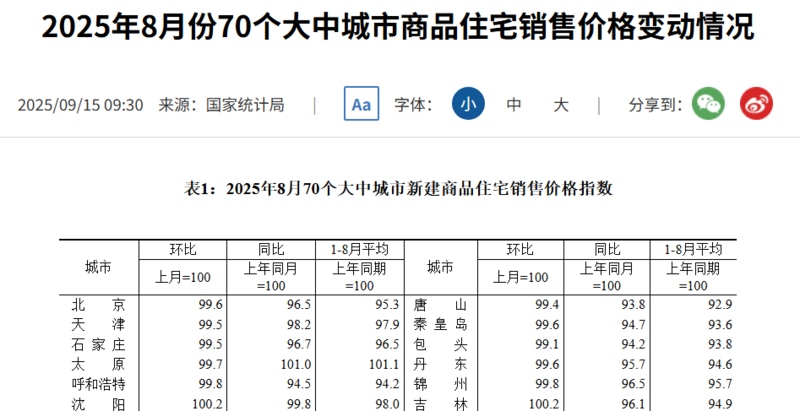This screenshot has height=411, width=800.
Task: Select small font size 小
Action: [x=467, y=104]
